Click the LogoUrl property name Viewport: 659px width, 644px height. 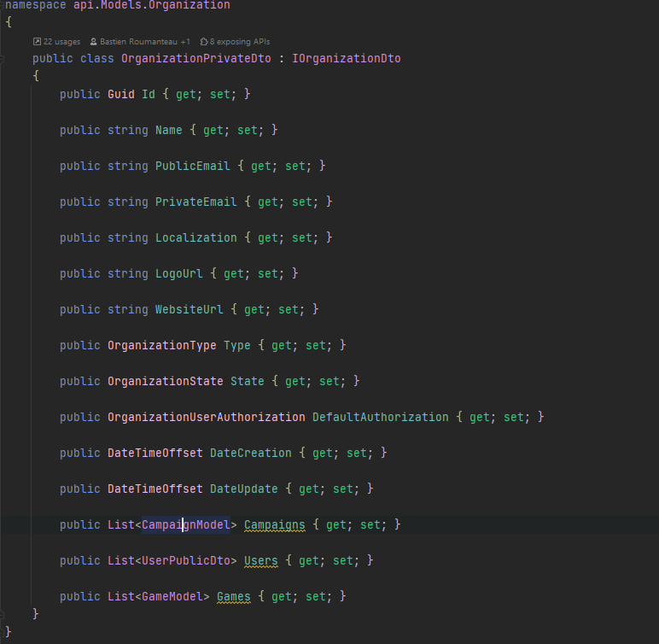[x=179, y=274]
